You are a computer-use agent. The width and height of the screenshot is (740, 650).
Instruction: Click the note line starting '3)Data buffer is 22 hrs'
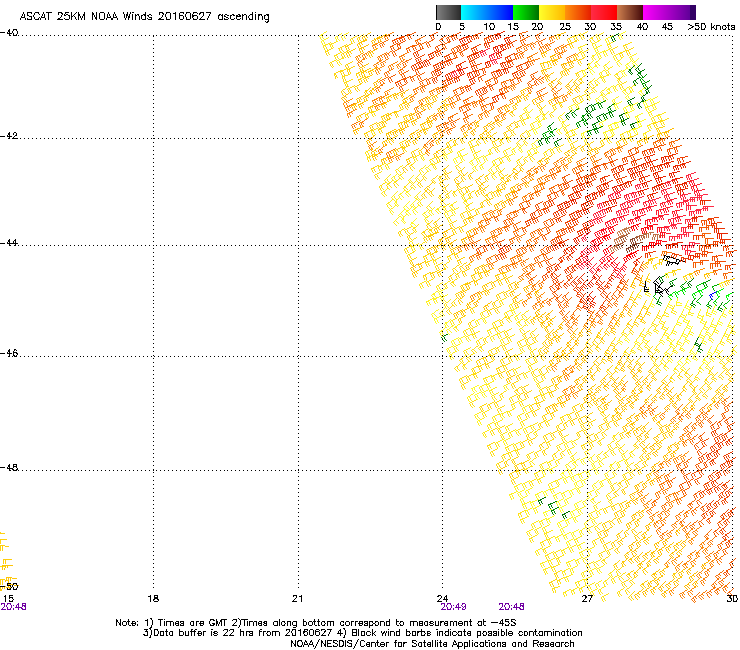(362, 633)
